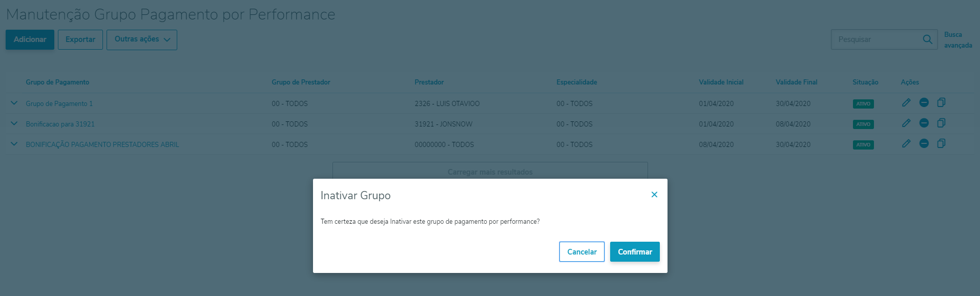Open BONIFICAÇÃO PAGAMENTO PRESTADORES ABRIL link
Viewport: 980px width, 296px height.
[102, 144]
